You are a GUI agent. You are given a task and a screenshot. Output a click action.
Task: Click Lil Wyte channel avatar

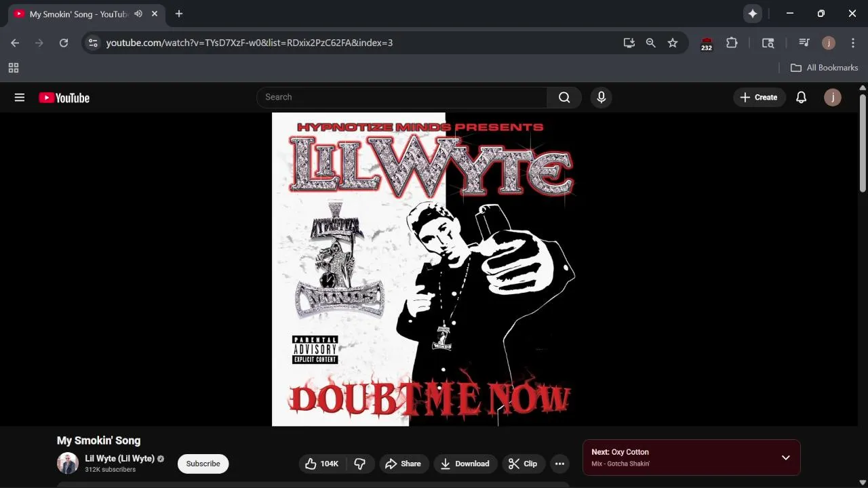68,464
